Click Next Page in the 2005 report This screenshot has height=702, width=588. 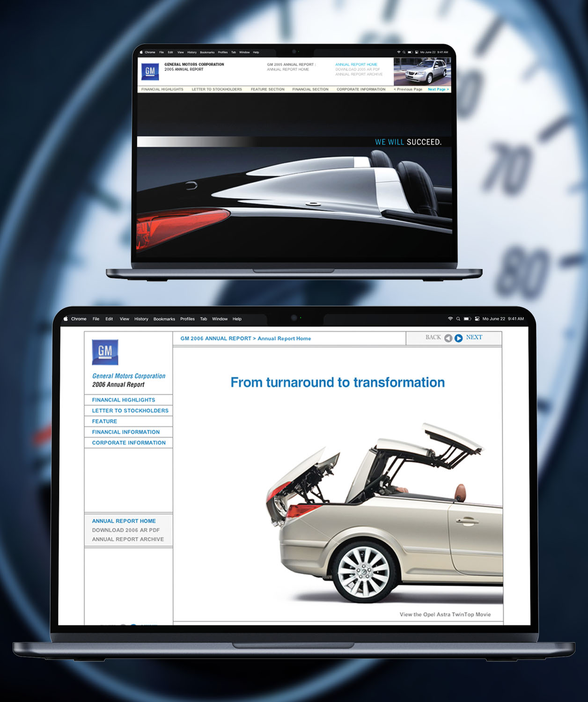(x=438, y=89)
